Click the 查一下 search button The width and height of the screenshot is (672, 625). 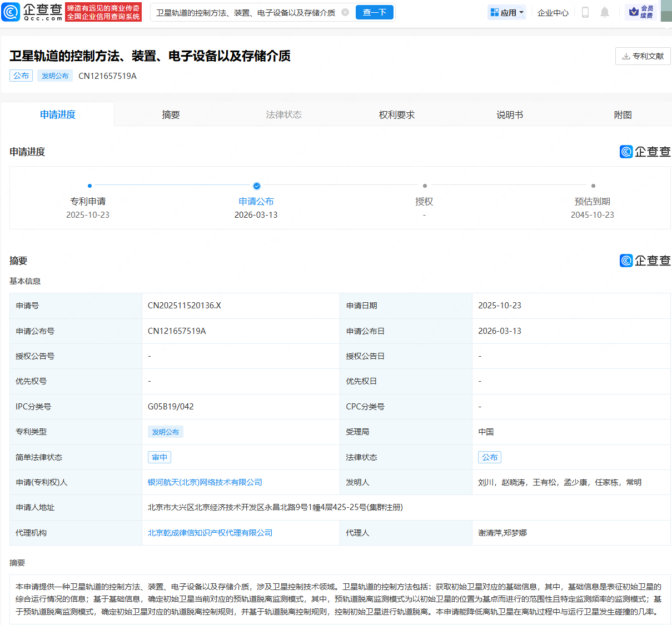coord(374,12)
